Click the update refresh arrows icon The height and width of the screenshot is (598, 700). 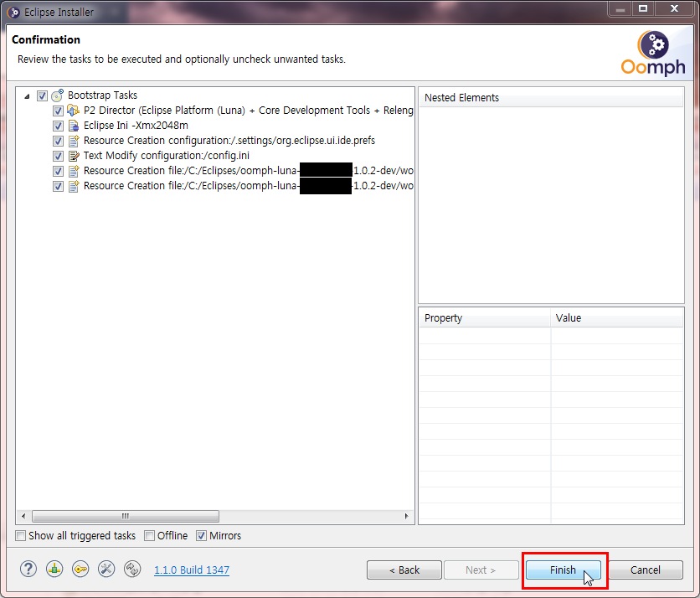tap(132, 569)
